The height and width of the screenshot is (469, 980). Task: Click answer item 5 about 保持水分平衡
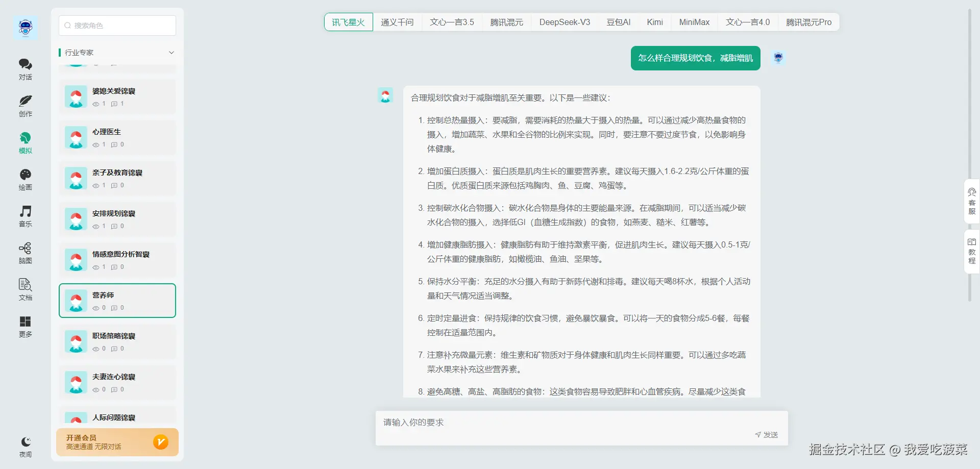click(583, 289)
